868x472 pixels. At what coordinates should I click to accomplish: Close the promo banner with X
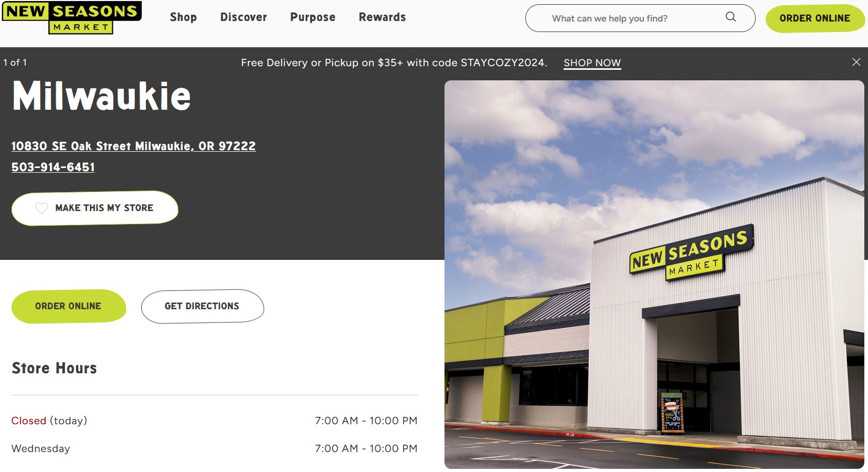click(856, 62)
